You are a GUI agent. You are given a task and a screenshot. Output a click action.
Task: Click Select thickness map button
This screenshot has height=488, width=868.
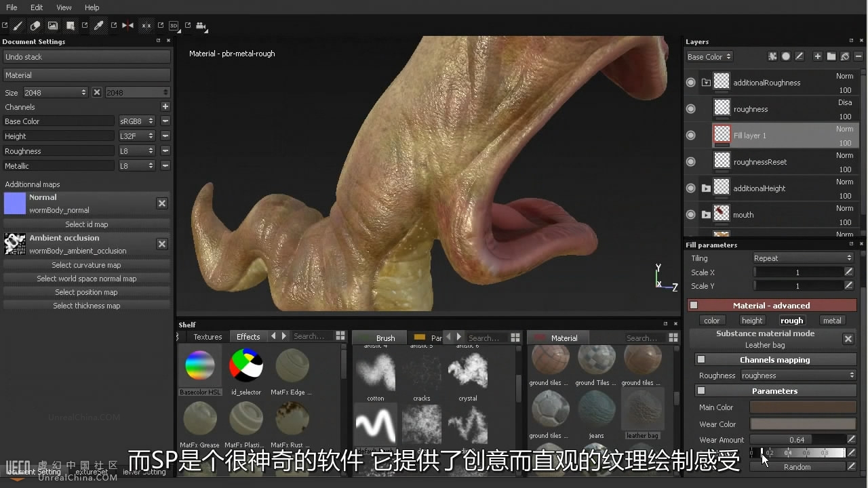(87, 306)
